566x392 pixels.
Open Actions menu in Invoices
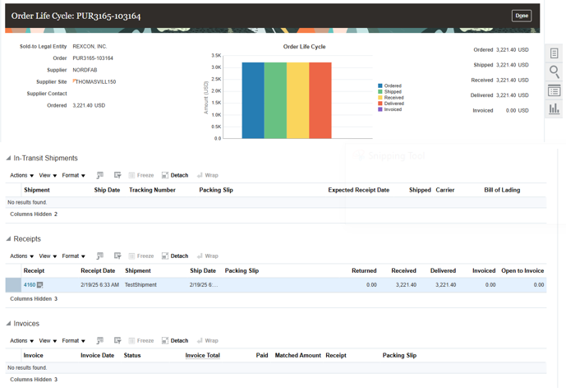[x=21, y=341]
